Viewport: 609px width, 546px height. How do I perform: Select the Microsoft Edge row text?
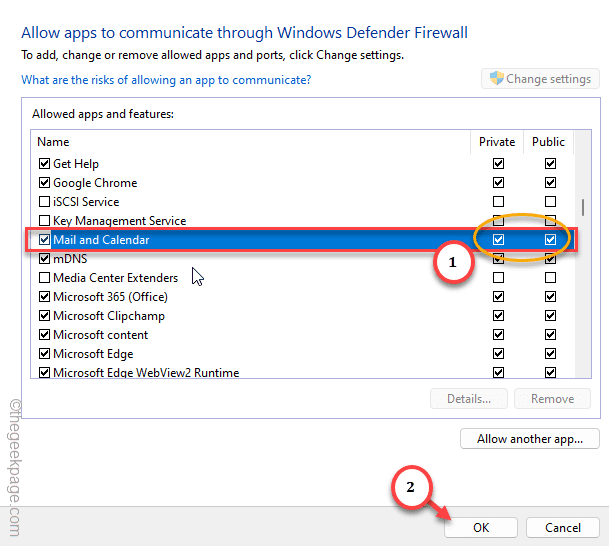pyautogui.click(x=93, y=354)
